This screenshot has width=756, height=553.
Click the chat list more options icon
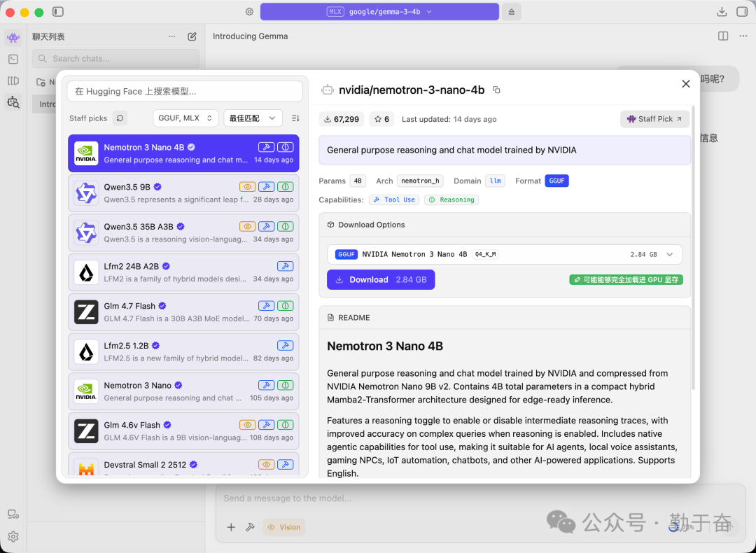(x=171, y=36)
